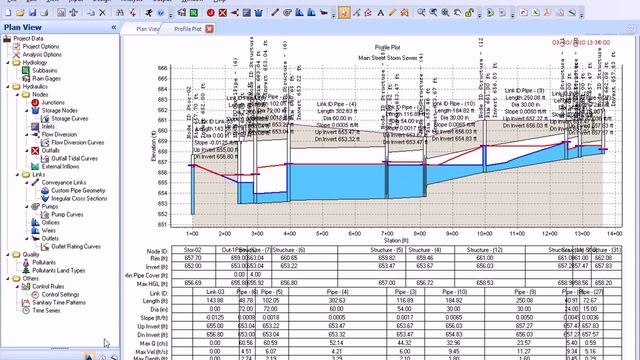Image resolution: width=640 pixels, height=360 pixels.
Task: Click the highlighted Select pointer tool
Action: tap(344, 13)
